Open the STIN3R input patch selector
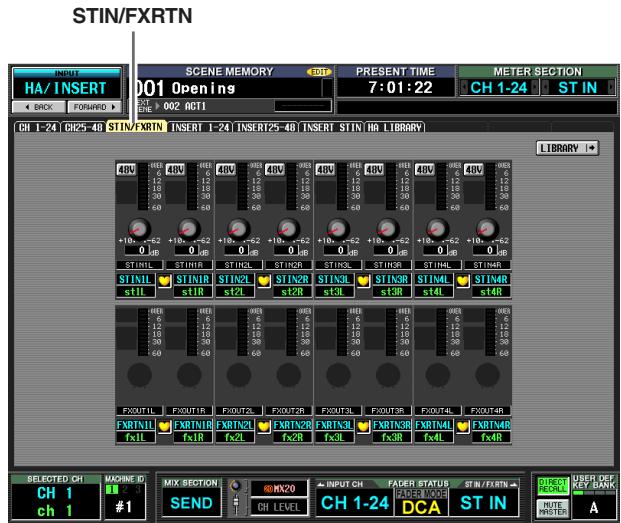 click(x=388, y=265)
